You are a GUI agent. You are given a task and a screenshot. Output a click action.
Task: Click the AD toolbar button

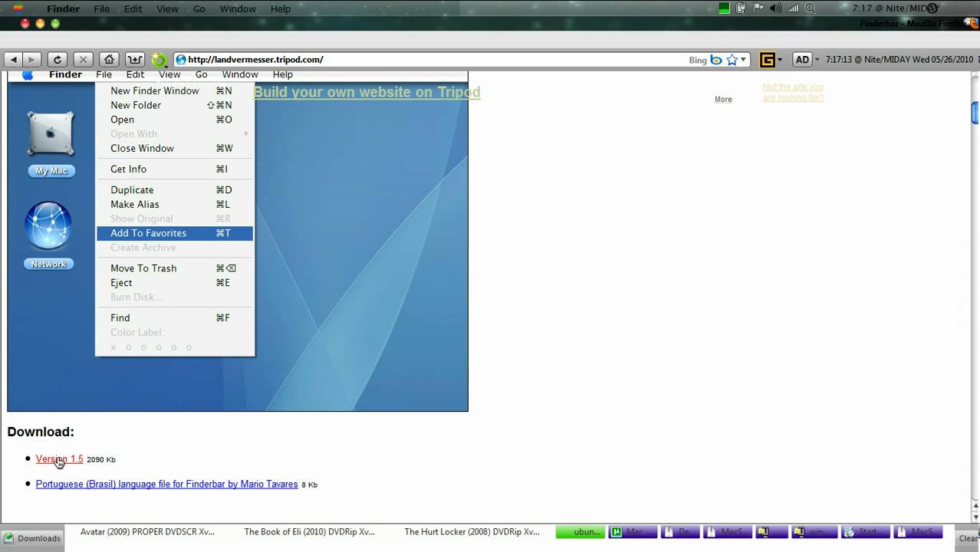(x=802, y=59)
